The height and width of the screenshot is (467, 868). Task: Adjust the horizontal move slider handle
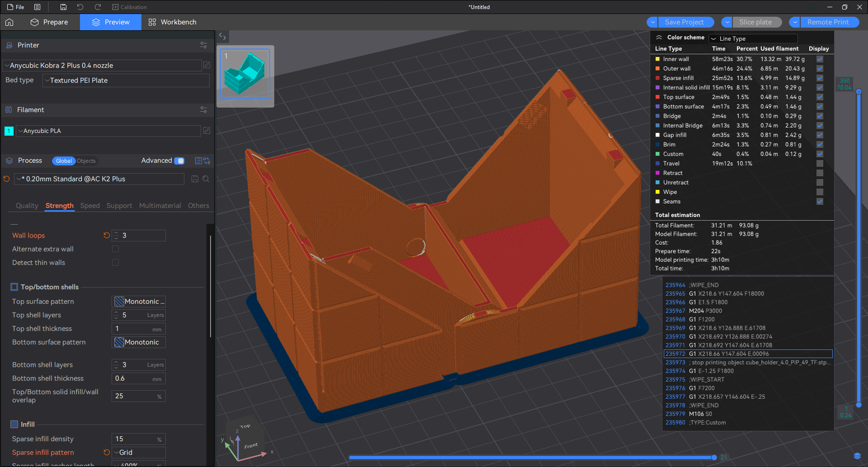click(714, 458)
